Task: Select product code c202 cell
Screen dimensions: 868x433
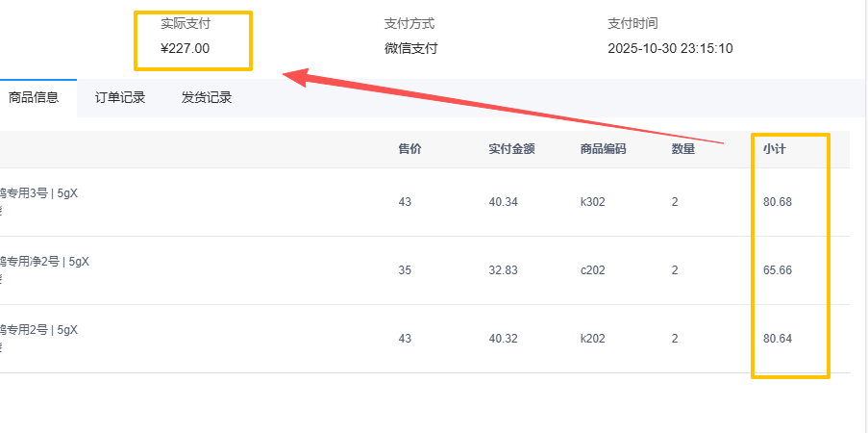Action: tap(593, 270)
